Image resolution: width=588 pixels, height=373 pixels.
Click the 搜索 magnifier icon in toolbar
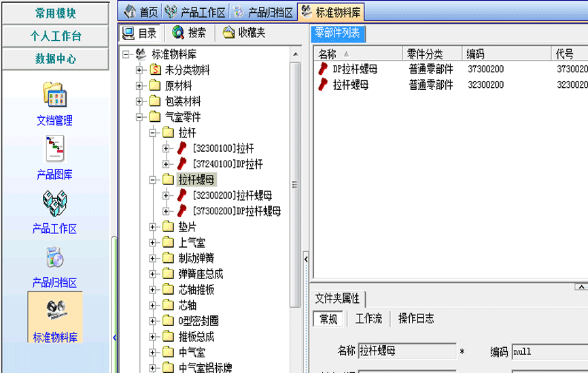(x=178, y=32)
